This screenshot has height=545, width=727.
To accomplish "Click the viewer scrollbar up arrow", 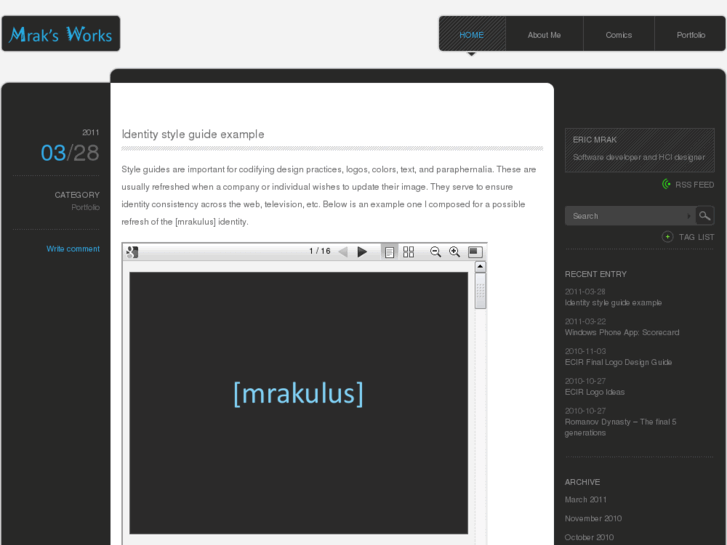I will [480, 267].
